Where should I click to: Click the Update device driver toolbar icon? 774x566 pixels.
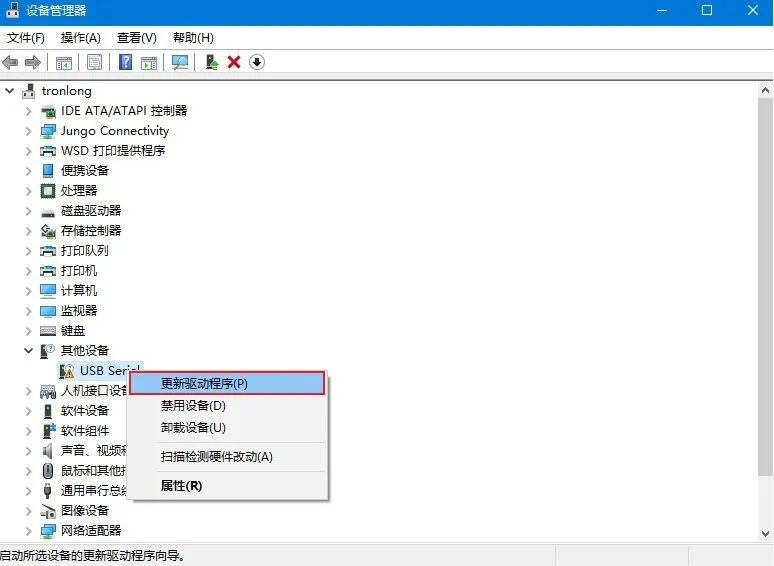click(212, 62)
